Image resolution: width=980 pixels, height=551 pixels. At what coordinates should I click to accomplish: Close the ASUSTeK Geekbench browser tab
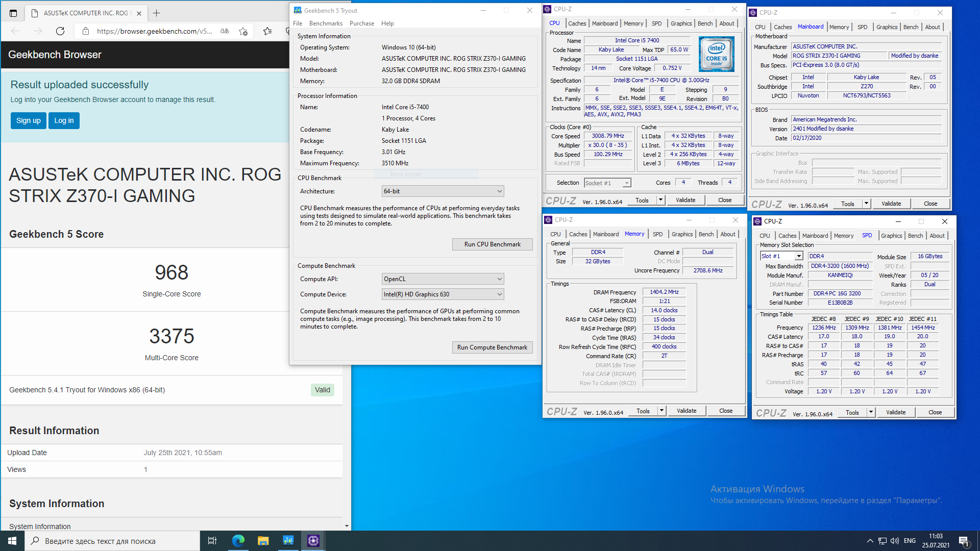tap(139, 13)
